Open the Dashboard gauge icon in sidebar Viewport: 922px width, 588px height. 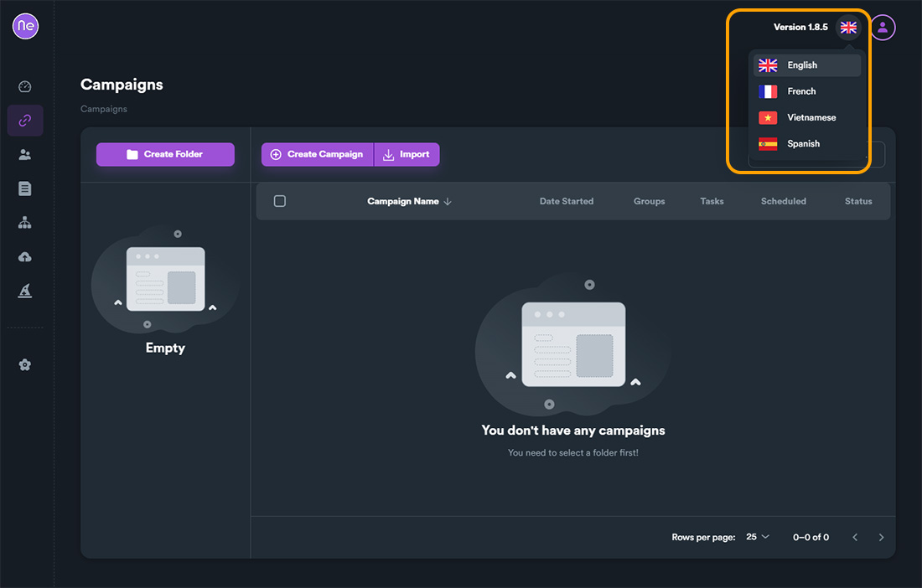(x=24, y=86)
